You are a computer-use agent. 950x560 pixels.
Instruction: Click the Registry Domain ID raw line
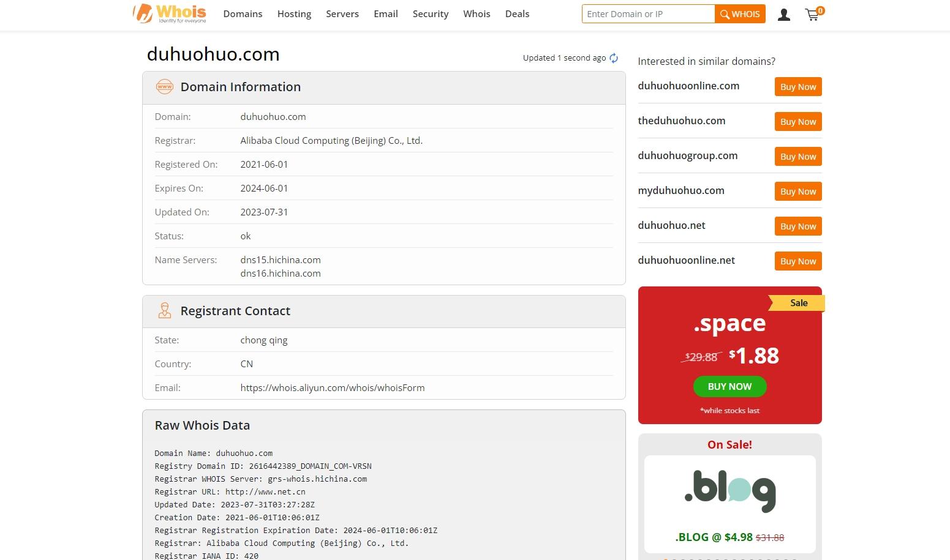pyautogui.click(x=263, y=466)
